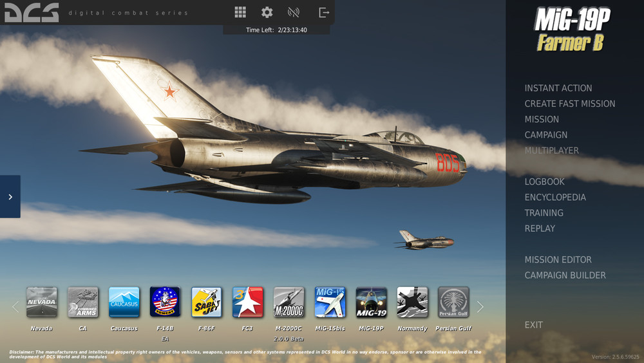Click the MiG-19P Farmer B title logo
Image resolution: width=644 pixels, height=363 pixels.
[x=572, y=30]
